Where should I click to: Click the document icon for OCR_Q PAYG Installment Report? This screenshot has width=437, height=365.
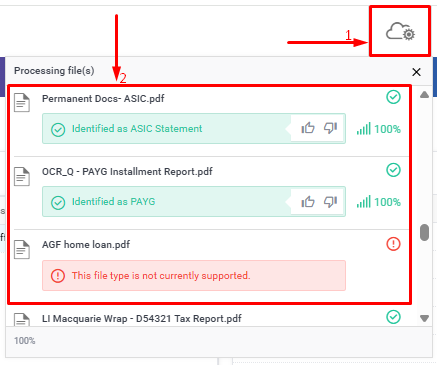[22, 176]
